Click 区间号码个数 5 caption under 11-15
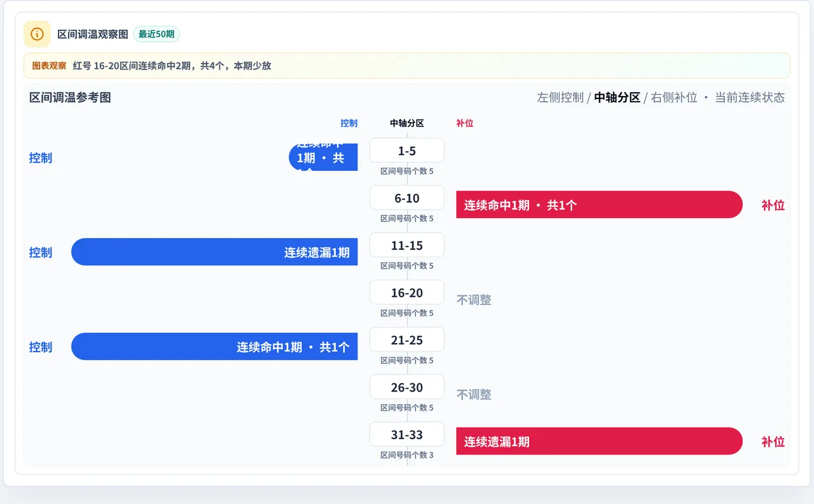The image size is (814, 504). tap(407, 266)
